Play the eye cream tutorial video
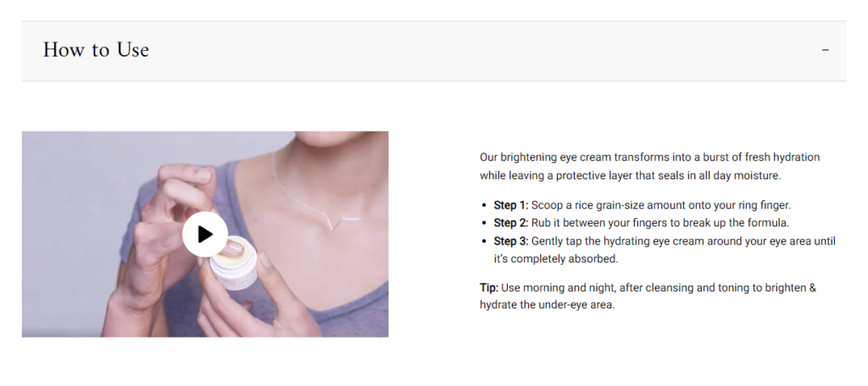Screen dimensions: 868x386 [205, 234]
